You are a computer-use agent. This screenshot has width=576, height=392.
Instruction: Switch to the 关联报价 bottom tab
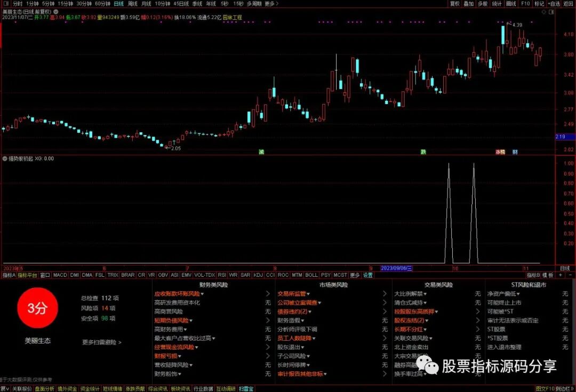(22, 389)
